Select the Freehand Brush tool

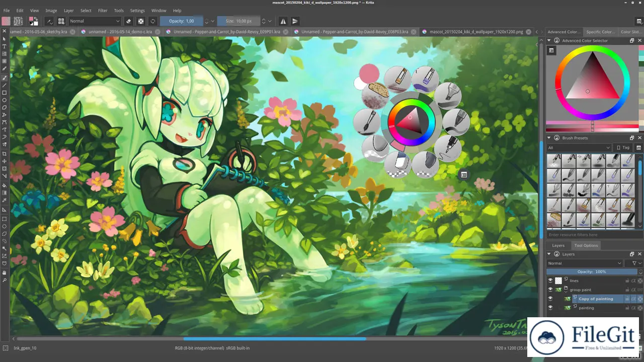(5, 78)
